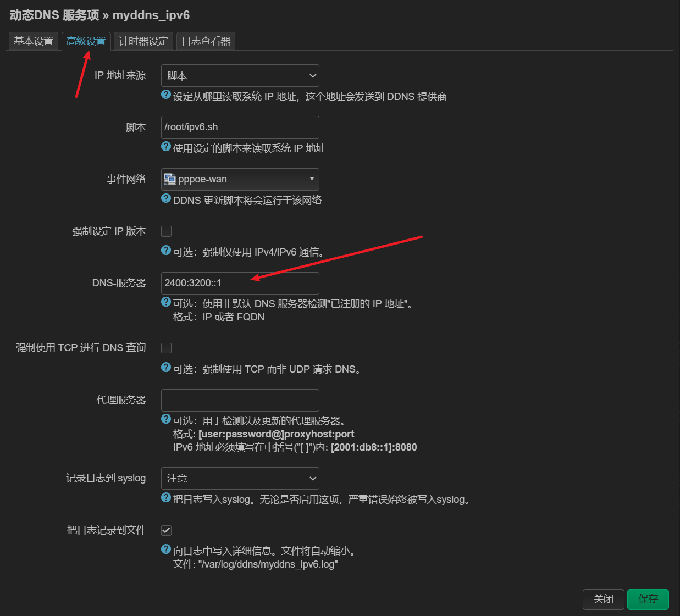Switch to the 基本设置 tab
Image resolution: width=680 pixels, height=616 pixels.
(x=34, y=41)
